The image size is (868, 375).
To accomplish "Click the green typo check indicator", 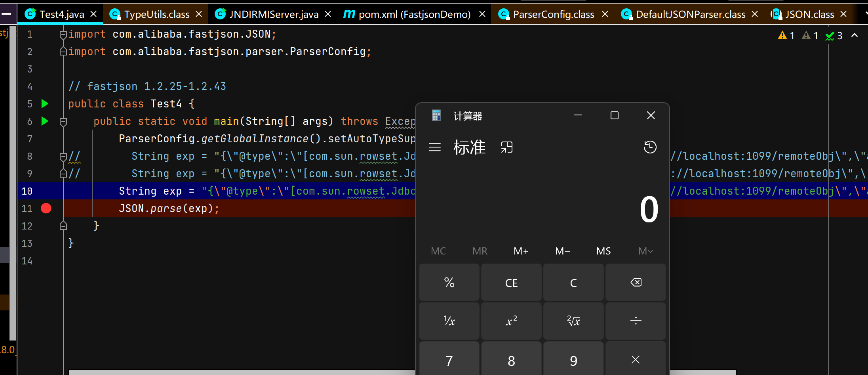I will coord(834,36).
